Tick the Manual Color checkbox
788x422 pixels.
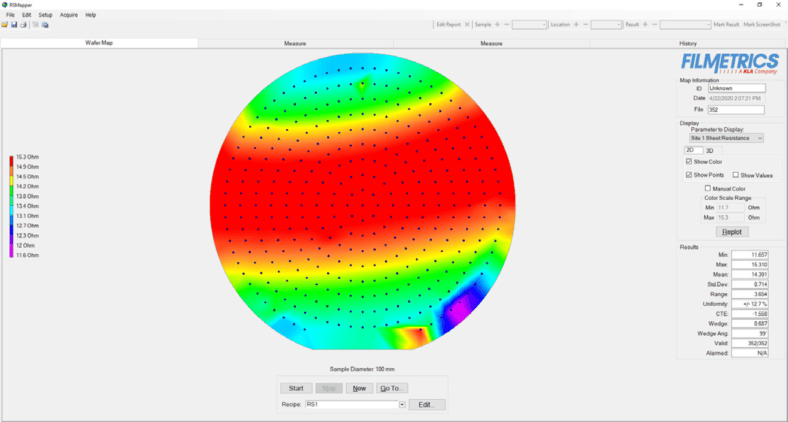(x=709, y=187)
